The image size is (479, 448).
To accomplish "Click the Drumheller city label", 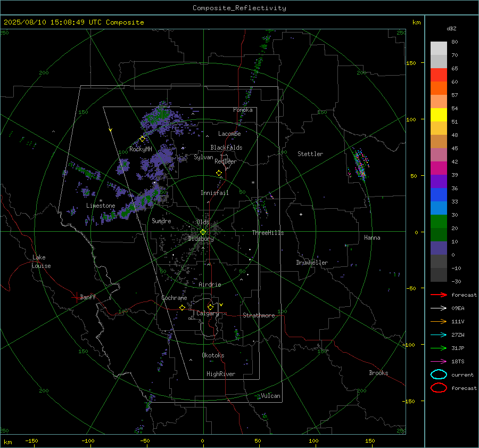I will pyautogui.click(x=312, y=263).
